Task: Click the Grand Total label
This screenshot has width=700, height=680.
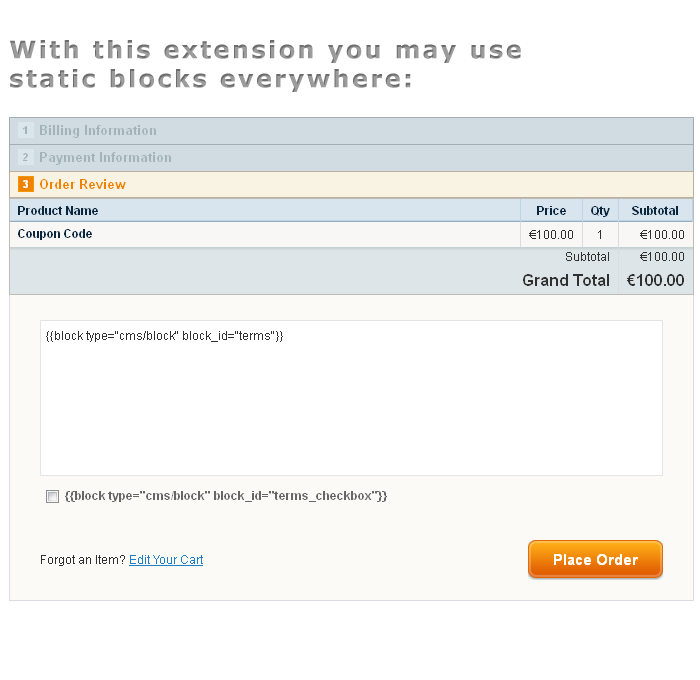Action: tap(566, 280)
